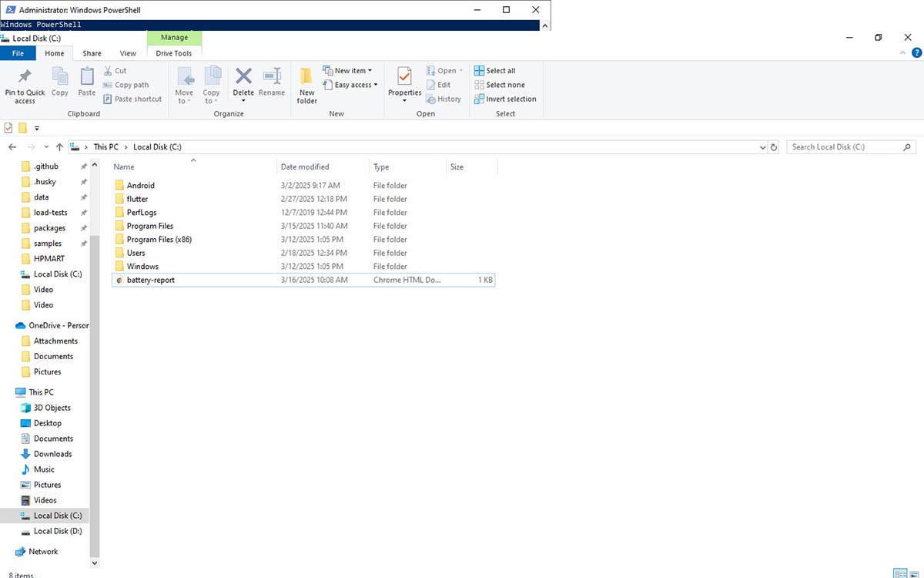Screen dimensions: 924x578
Task: Select the Home ribbon tab
Action: pos(55,53)
